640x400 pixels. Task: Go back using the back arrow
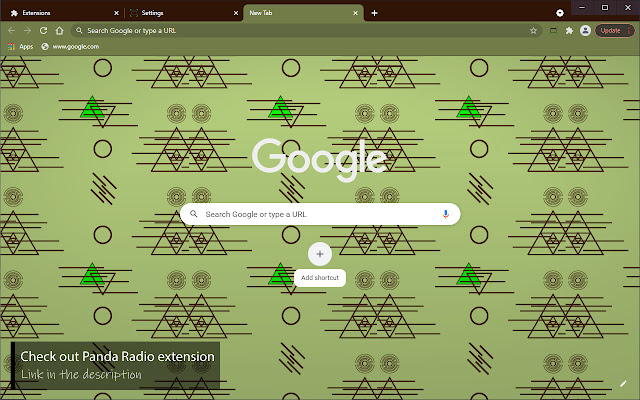pos(11,31)
